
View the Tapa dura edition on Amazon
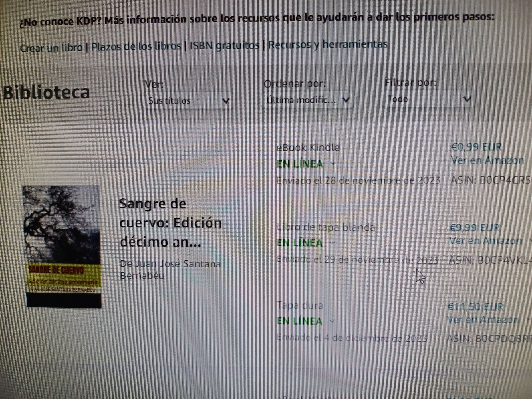[x=483, y=320]
